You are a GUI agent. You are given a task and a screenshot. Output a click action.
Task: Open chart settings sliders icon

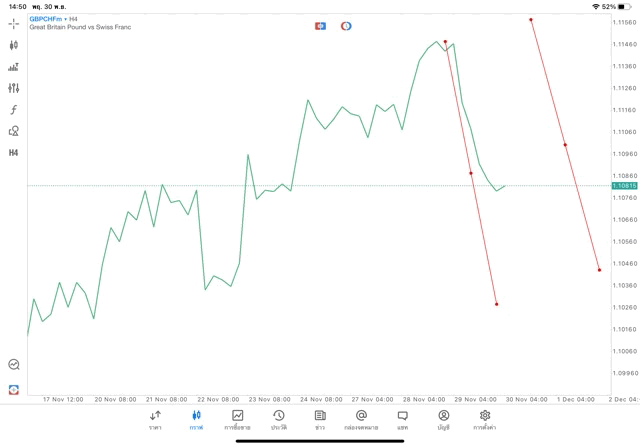14,88
